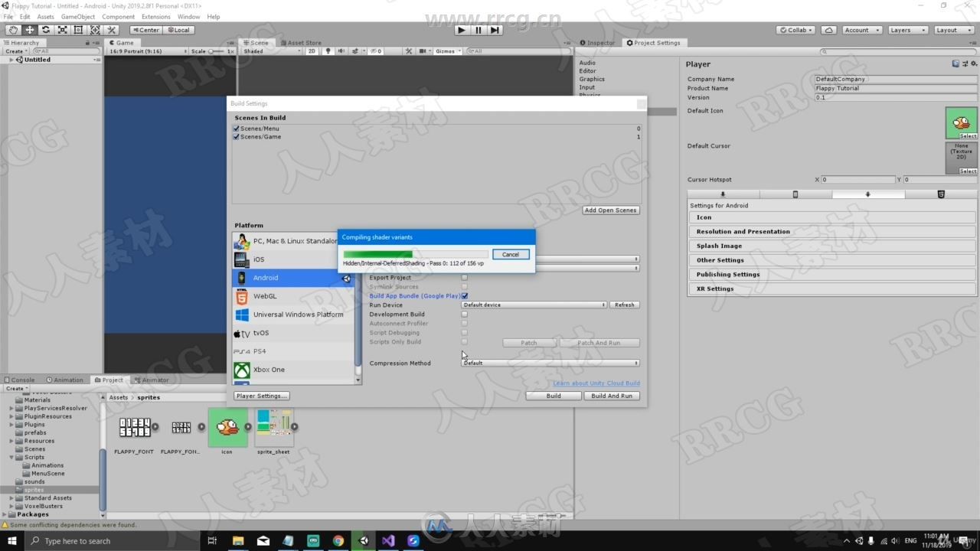Click the Play button
The image size is (980, 551).
pyautogui.click(x=462, y=30)
